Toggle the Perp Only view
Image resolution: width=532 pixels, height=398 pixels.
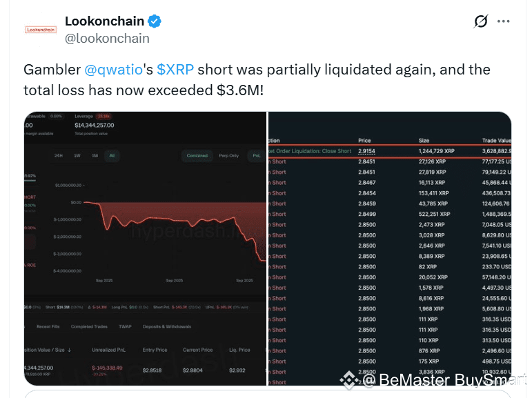click(x=228, y=156)
